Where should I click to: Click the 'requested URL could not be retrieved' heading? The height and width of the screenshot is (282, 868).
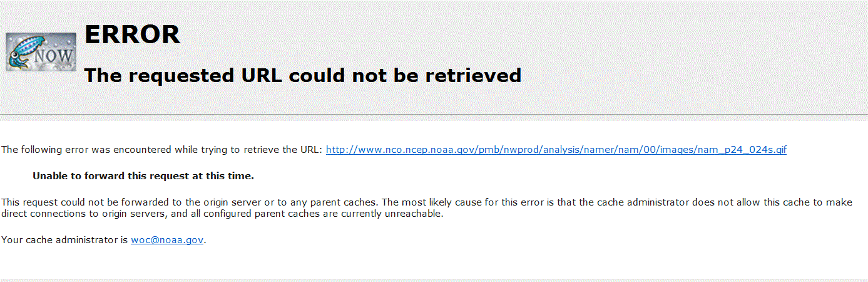tap(303, 75)
